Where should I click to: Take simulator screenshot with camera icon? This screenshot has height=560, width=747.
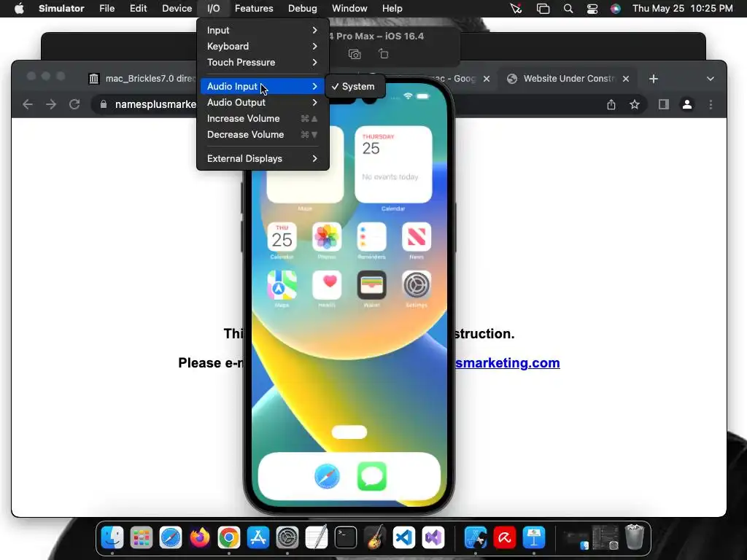pos(355,54)
